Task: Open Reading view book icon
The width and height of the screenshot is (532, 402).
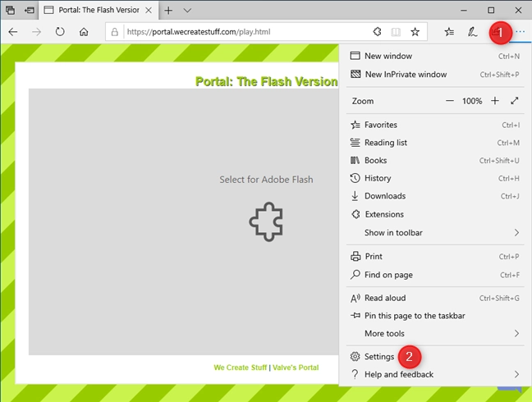Action: [x=396, y=32]
